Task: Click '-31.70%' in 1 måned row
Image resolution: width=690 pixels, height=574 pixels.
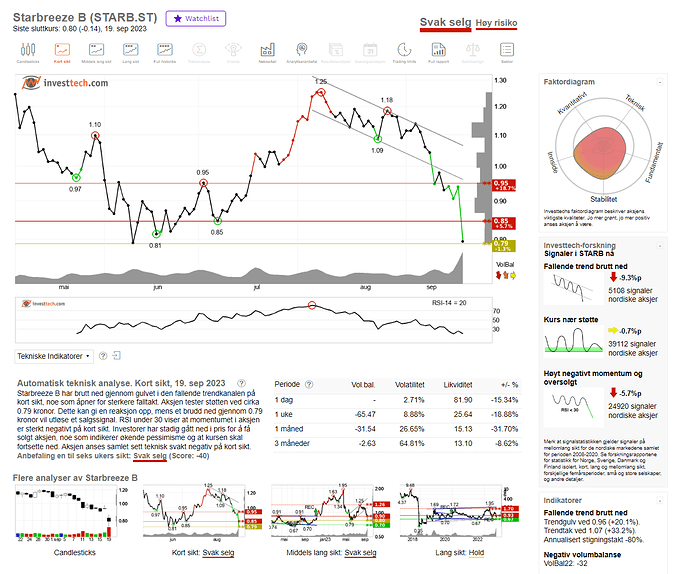Action: pyautogui.click(x=504, y=429)
